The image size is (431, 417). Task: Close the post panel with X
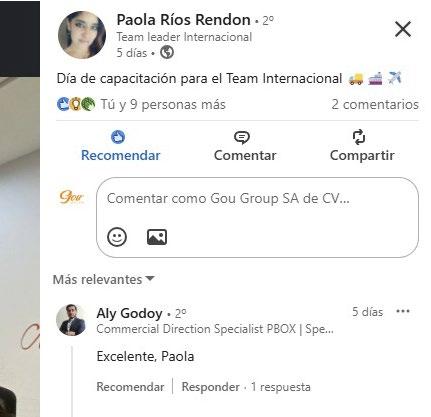(x=403, y=29)
